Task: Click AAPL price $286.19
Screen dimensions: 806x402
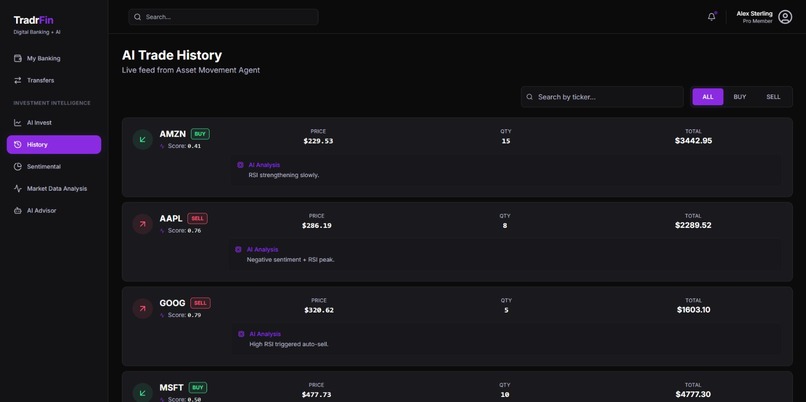Action: click(317, 225)
